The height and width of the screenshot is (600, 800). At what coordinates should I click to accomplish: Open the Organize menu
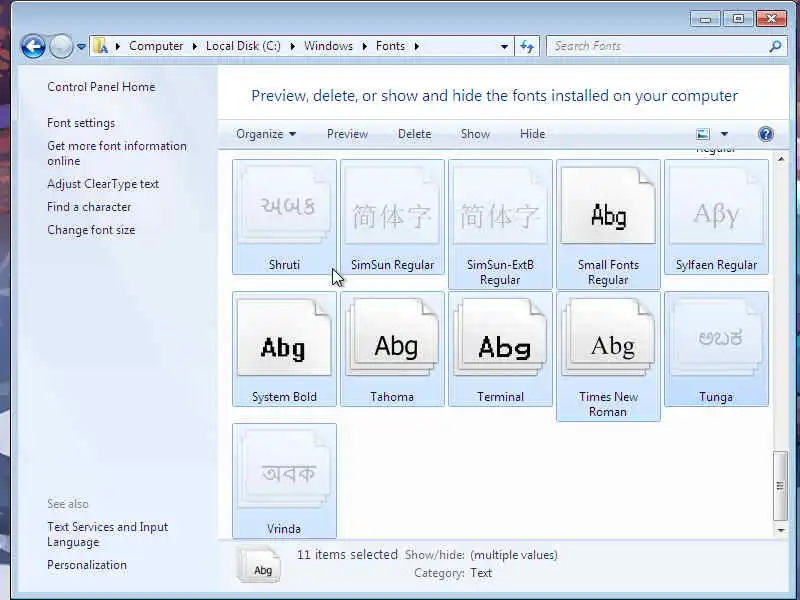(266, 134)
